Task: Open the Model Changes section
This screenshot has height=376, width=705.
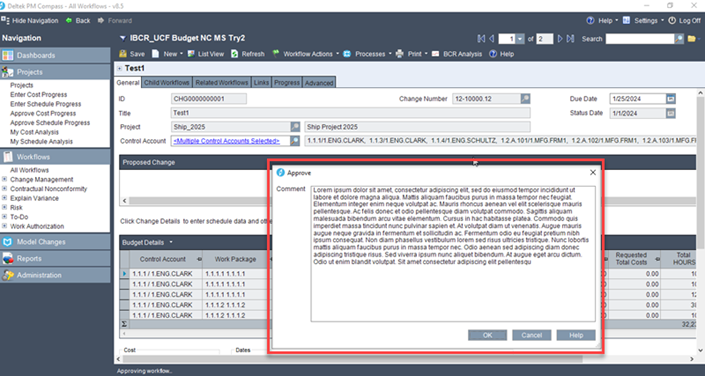Action: click(x=55, y=242)
